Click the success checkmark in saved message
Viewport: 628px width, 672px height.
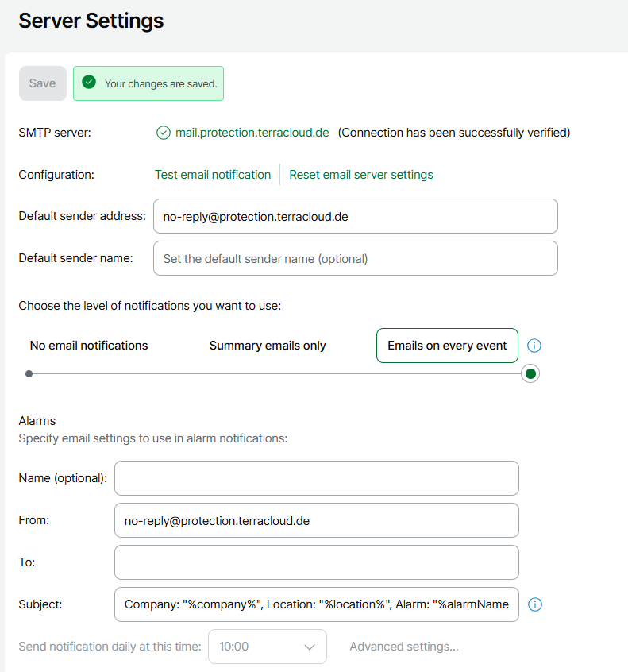pyautogui.click(x=89, y=83)
